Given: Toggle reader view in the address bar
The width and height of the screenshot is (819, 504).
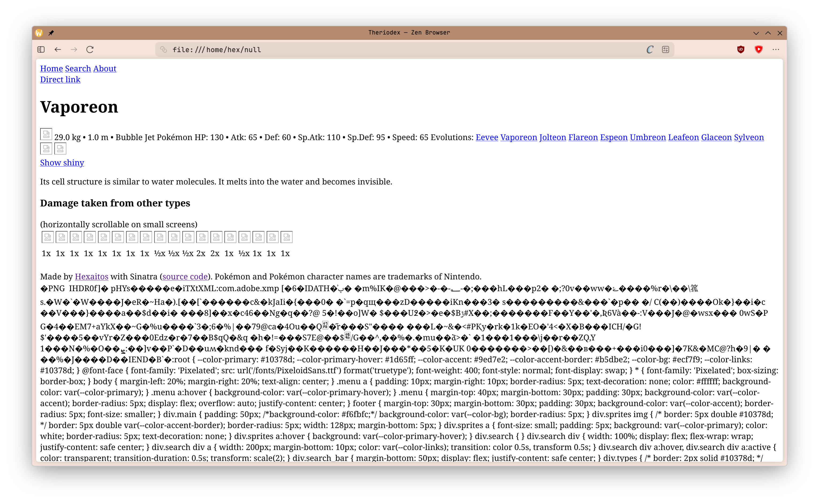Looking at the screenshot, I should pos(649,49).
